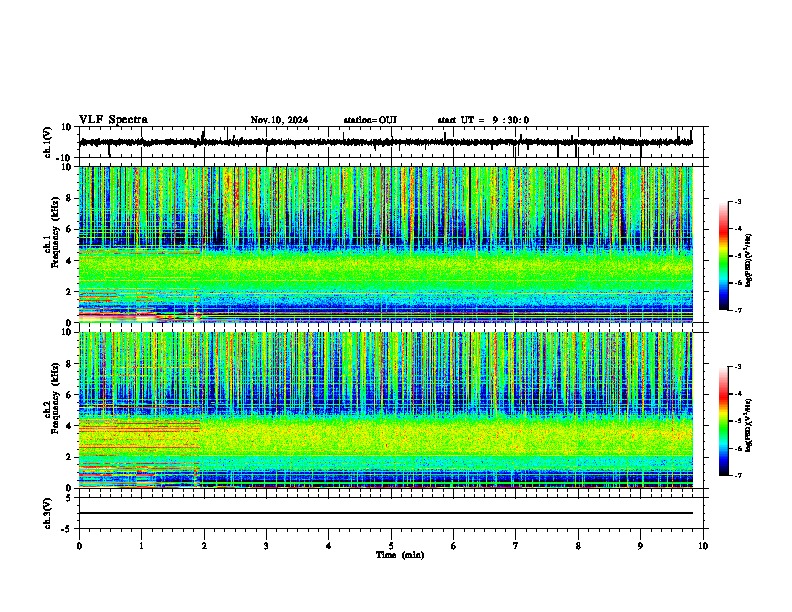The image size is (792, 612).
Task: Click the "8" kHz tick on ch.1 frequency axis
Action: pos(69,198)
